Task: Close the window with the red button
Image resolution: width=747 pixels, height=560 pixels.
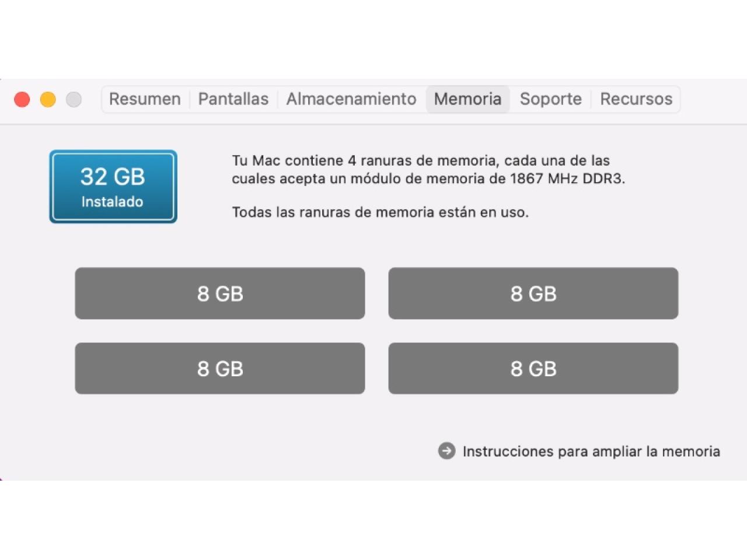Action: click(22, 100)
